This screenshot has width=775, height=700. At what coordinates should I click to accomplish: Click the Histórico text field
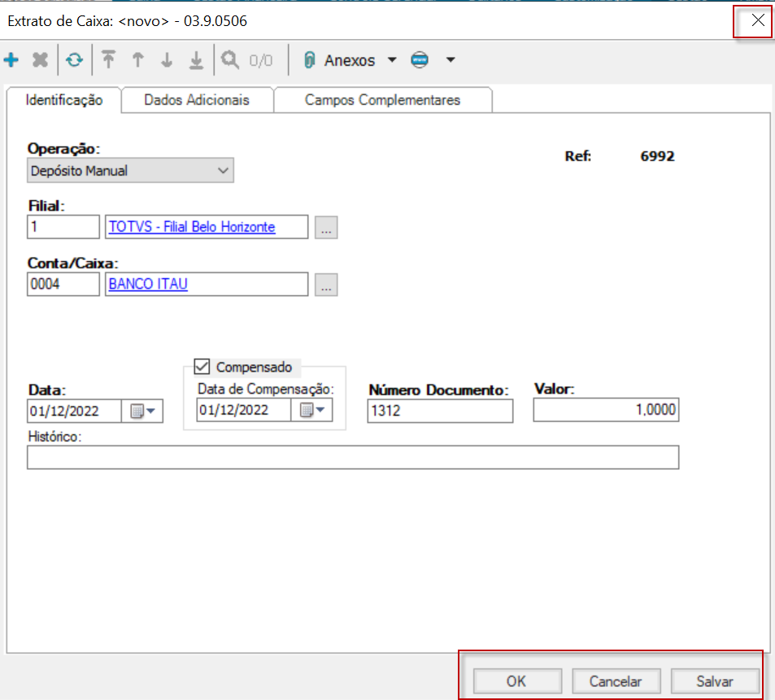pyautogui.click(x=353, y=458)
